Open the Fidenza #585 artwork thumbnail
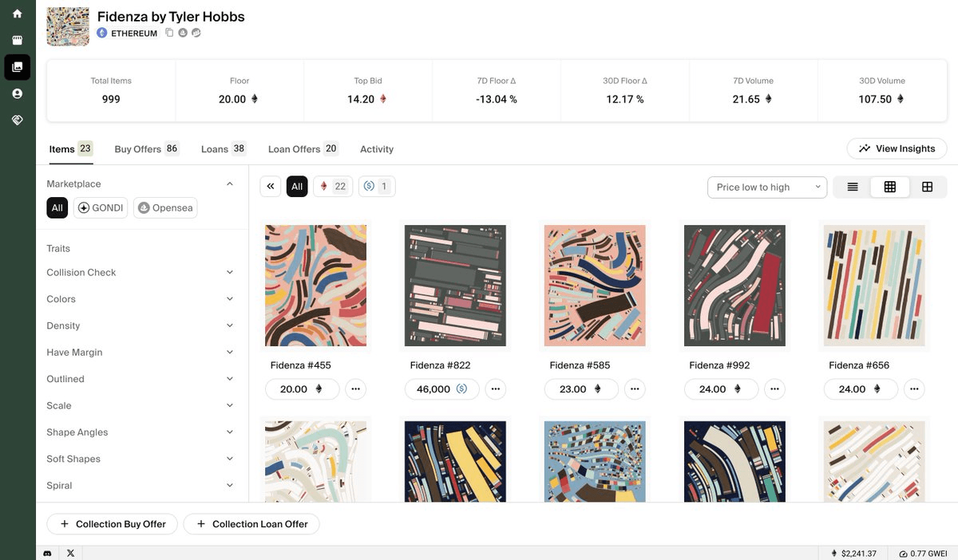The width and height of the screenshot is (958, 560). tap(595, 286)
